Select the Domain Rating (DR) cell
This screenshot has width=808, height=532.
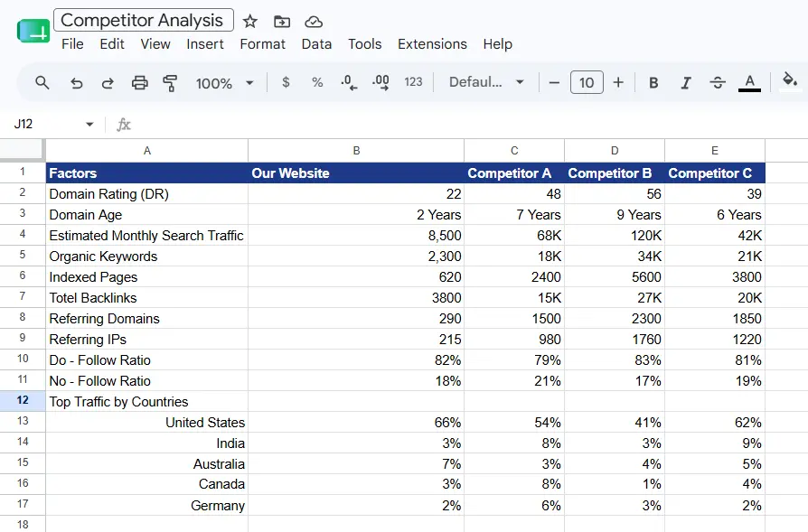146,193
